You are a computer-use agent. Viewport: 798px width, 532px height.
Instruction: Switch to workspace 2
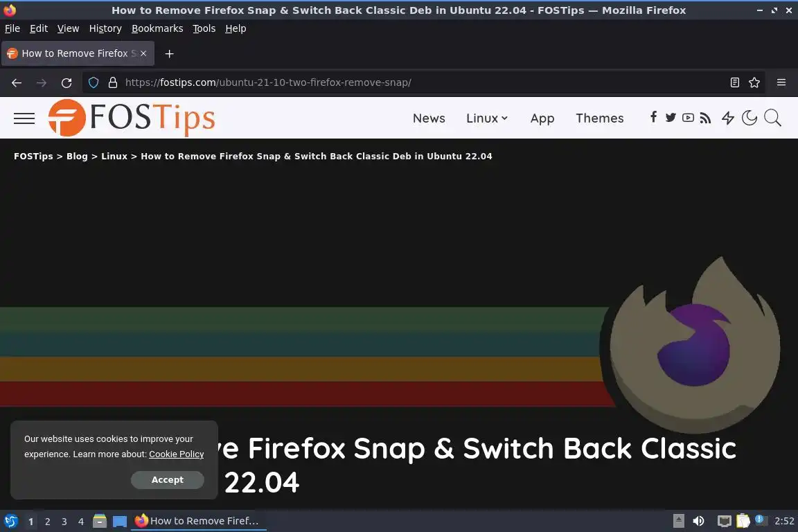47,522
